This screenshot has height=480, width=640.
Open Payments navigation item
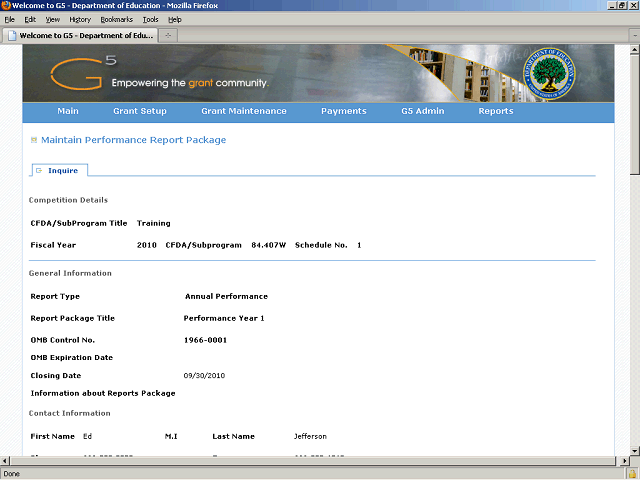pyautogui.click(x=344, y=111)
